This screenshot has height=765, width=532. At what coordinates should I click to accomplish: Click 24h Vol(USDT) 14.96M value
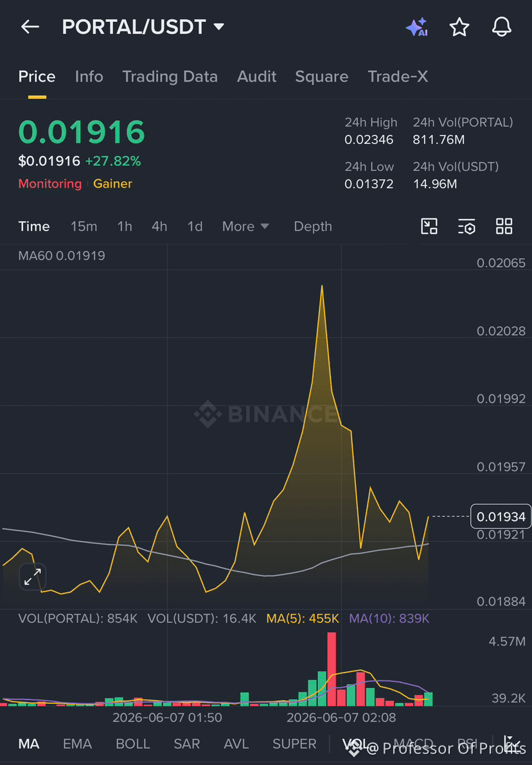coord(435,184)
